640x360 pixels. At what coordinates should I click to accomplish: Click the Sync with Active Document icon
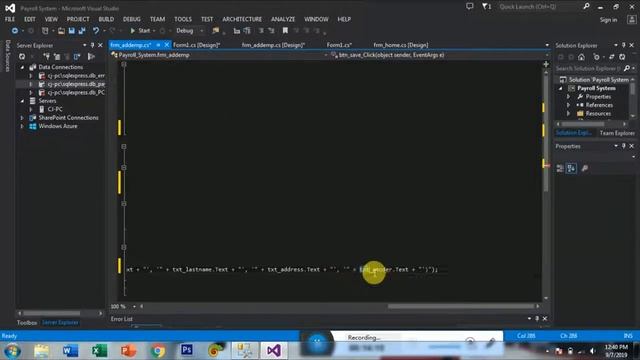(611, 57)
